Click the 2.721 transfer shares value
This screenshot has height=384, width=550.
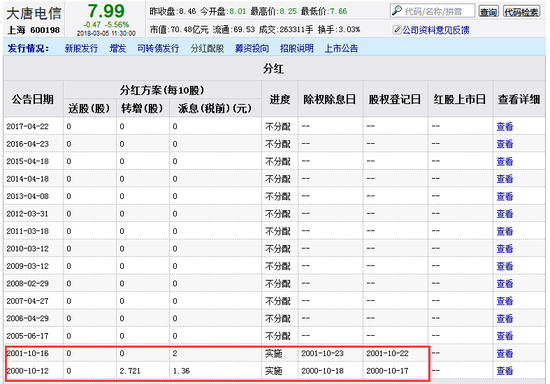pyautogui.click(x=130, y=371)
